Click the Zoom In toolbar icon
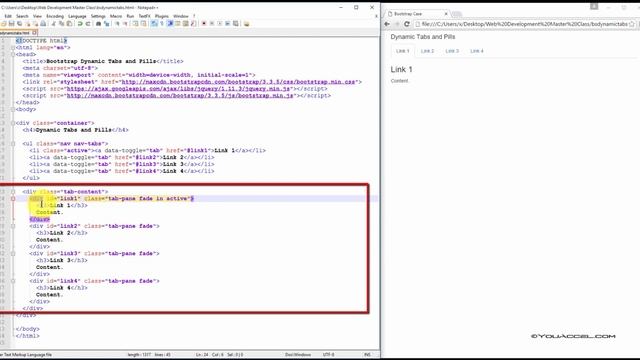 tap(118, 24)
